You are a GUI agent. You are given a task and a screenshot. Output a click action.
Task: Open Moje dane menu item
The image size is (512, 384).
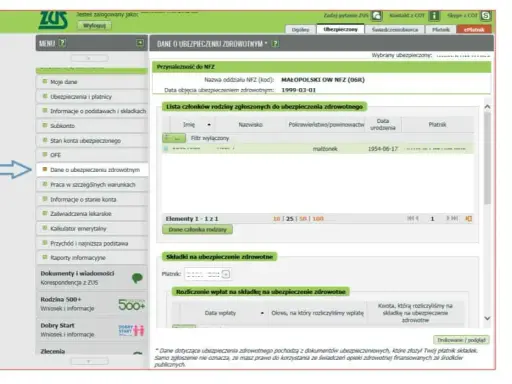pos(92,82)
